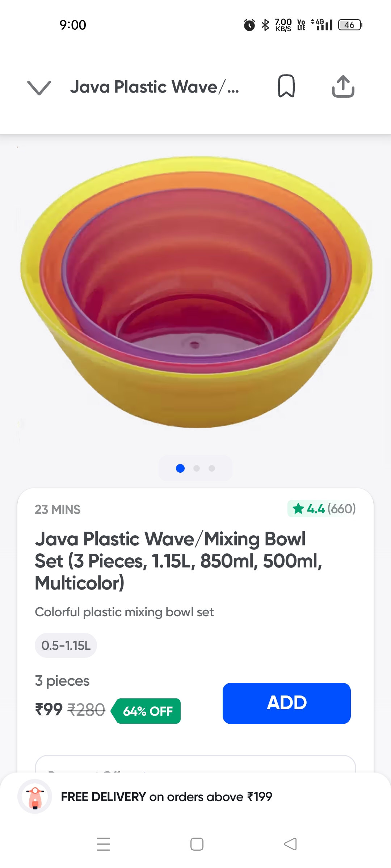391x868 pixels.
Task: Open the FREE DELIVERY offer banner
Action: (167, 796)
